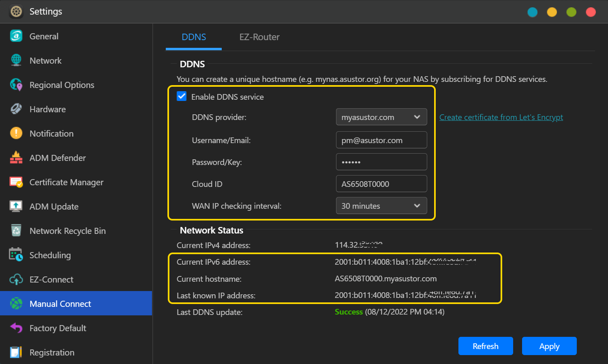The image size is (608, 364).
Task: Disable the Enable DDNS service checkbox
Action: pos(182,96)
